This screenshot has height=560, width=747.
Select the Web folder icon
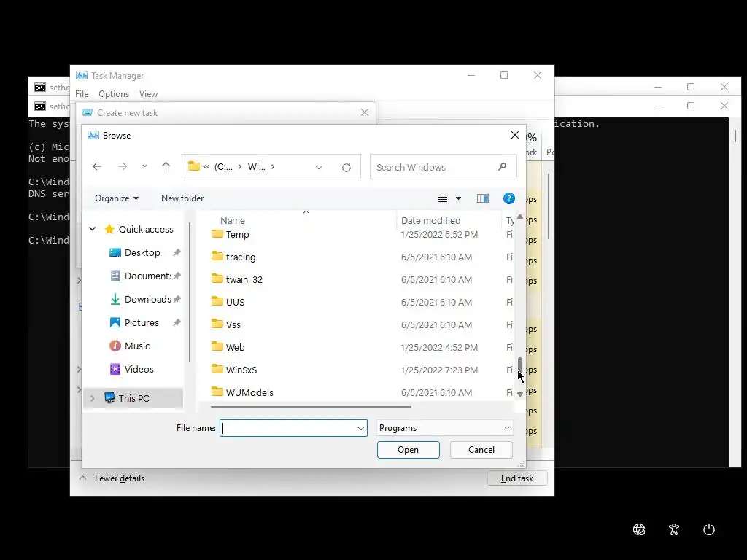[x=217, y=346]
